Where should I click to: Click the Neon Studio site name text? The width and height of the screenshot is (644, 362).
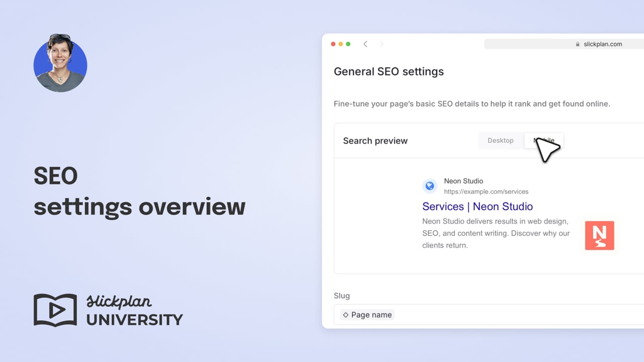pyautogui.click(x=463, y=181)
